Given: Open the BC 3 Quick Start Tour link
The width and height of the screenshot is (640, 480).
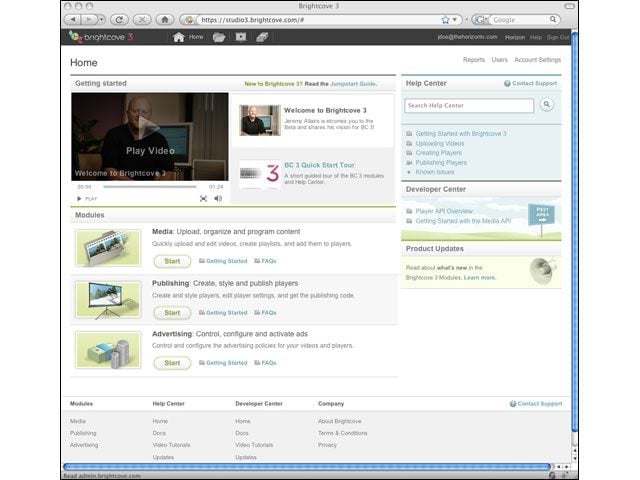Looking at the screenshot, I should 319,165.
